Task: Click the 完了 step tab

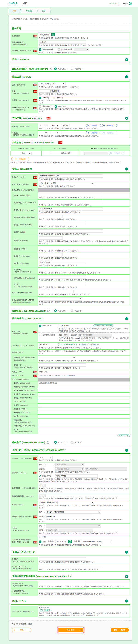Action: coord(44,11)
